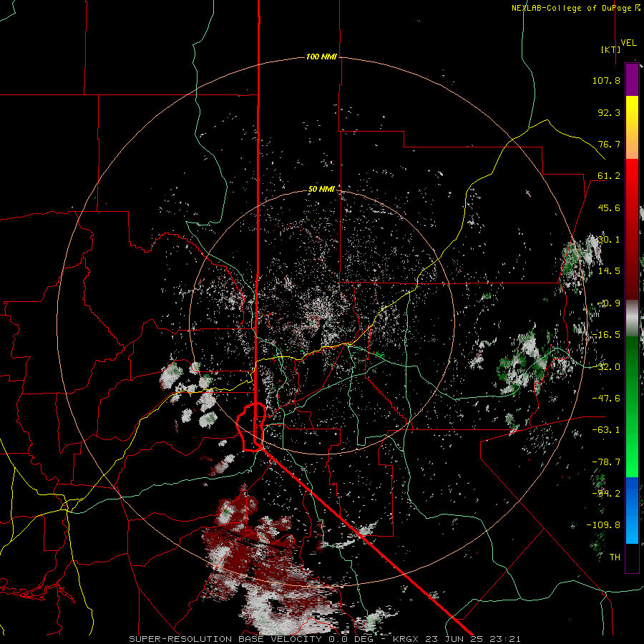Click the -63.1 velocity scale value
Viewport: 644px width, 644px height.
[x=606, y=430]
